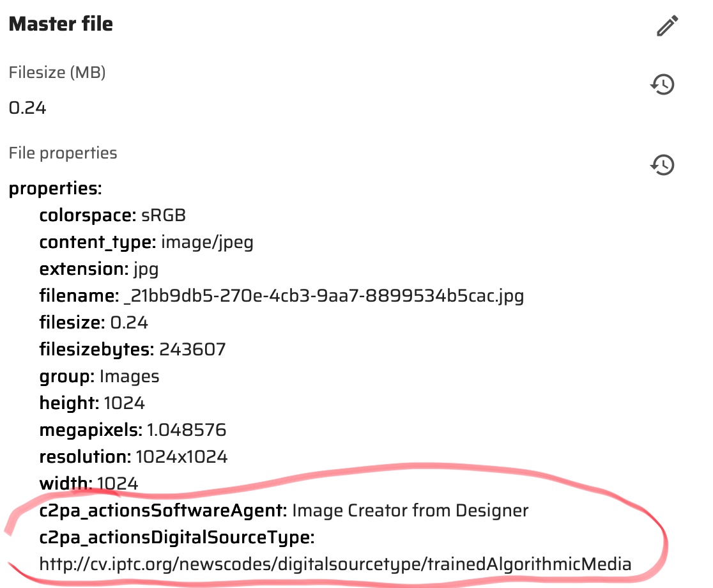Open the cv.iptc.org trainedAlgorithmicMedia URL
Image resolution: width=713 pixels, height=588 pixels.
point(335,564)
